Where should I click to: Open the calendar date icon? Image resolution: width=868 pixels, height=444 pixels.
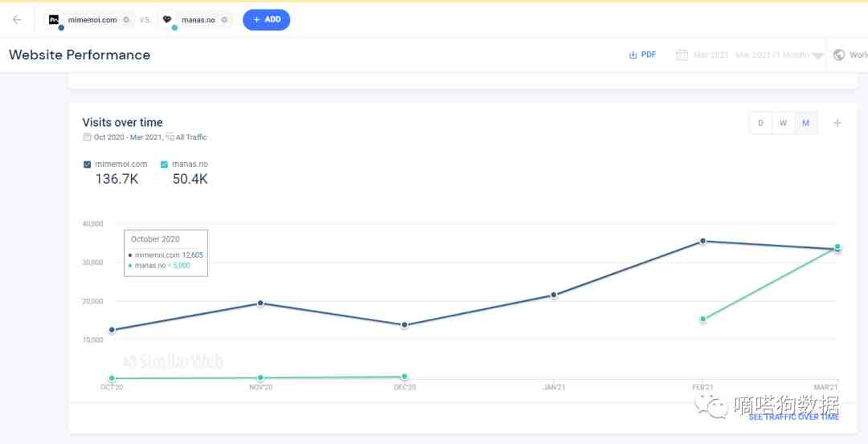pyautogui.click(x=682, y=55)
